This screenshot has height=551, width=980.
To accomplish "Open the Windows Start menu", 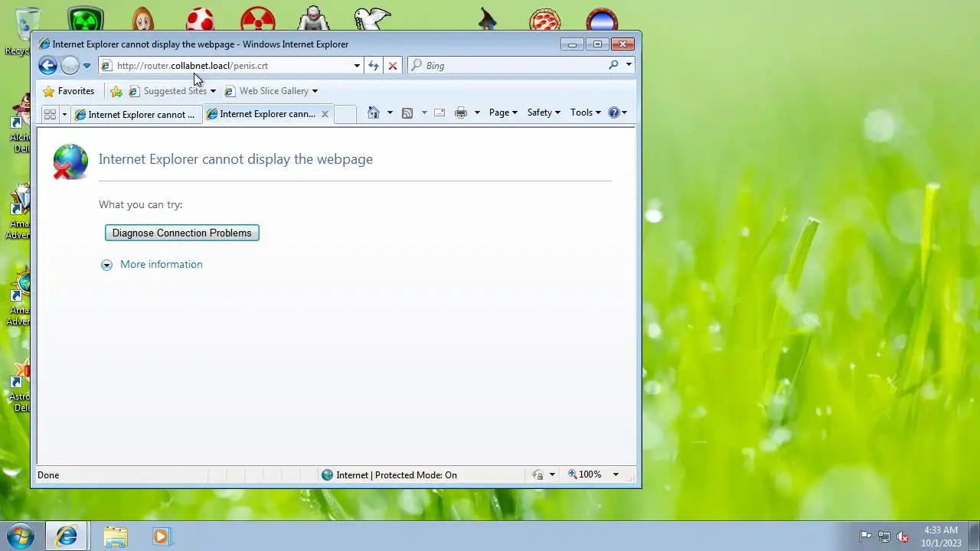I will coord(21,536).
